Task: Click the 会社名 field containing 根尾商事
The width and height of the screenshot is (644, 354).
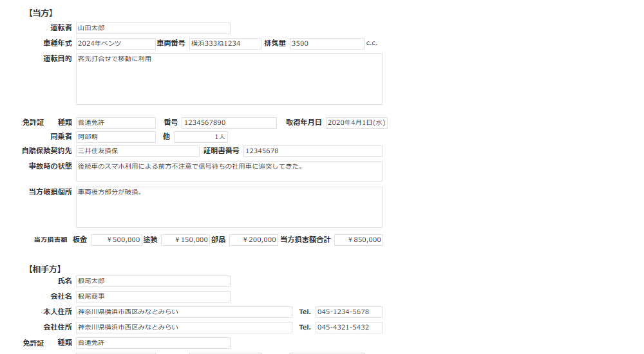Action: (x=153, y=297)
